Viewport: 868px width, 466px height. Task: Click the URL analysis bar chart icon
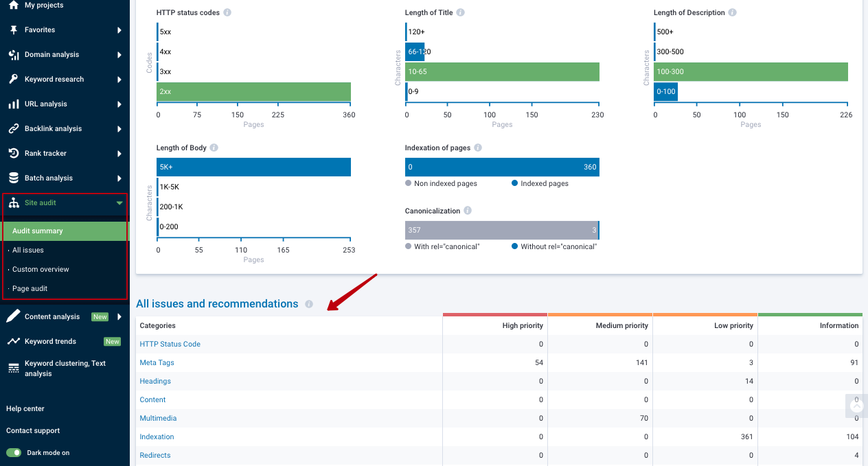click(x=13, y=104)
